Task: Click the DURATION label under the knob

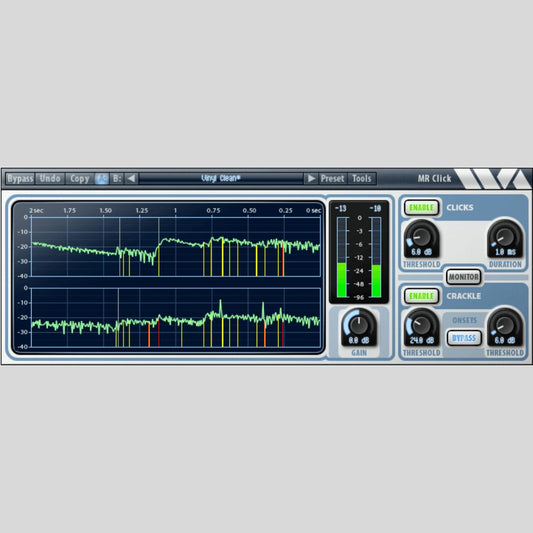Action: (505, 264)
